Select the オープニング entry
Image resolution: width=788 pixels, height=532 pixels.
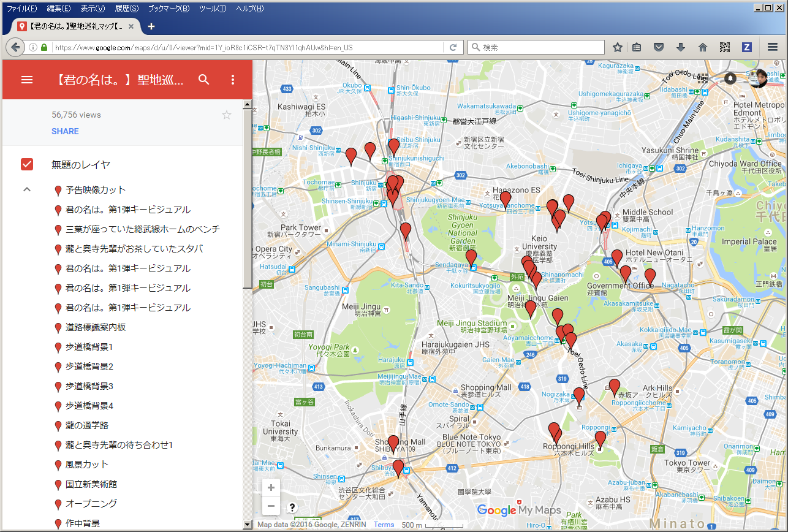91,504
